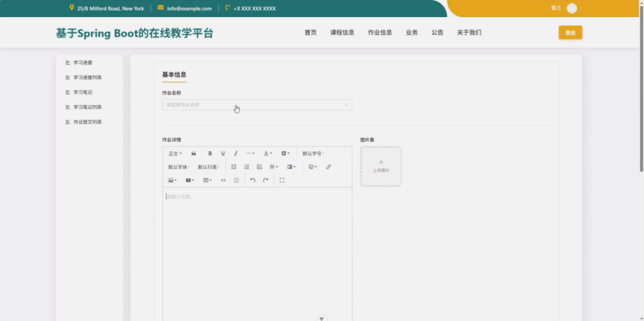
Task: Open the 默认行高 line height dropdown
Action: 209,167
